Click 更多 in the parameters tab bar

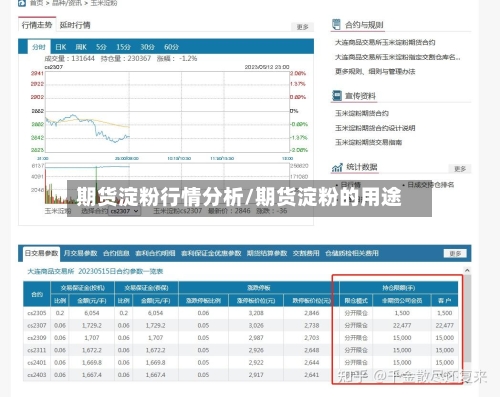point(455,254)
